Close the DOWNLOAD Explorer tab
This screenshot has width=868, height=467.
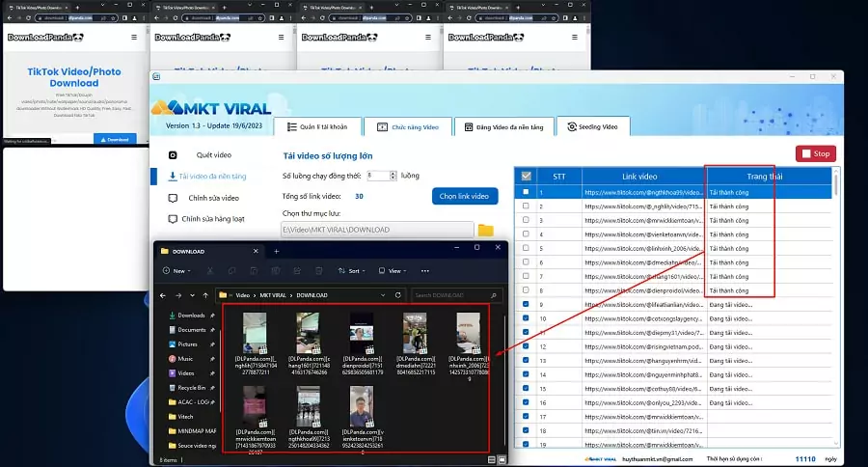[256, 251]
